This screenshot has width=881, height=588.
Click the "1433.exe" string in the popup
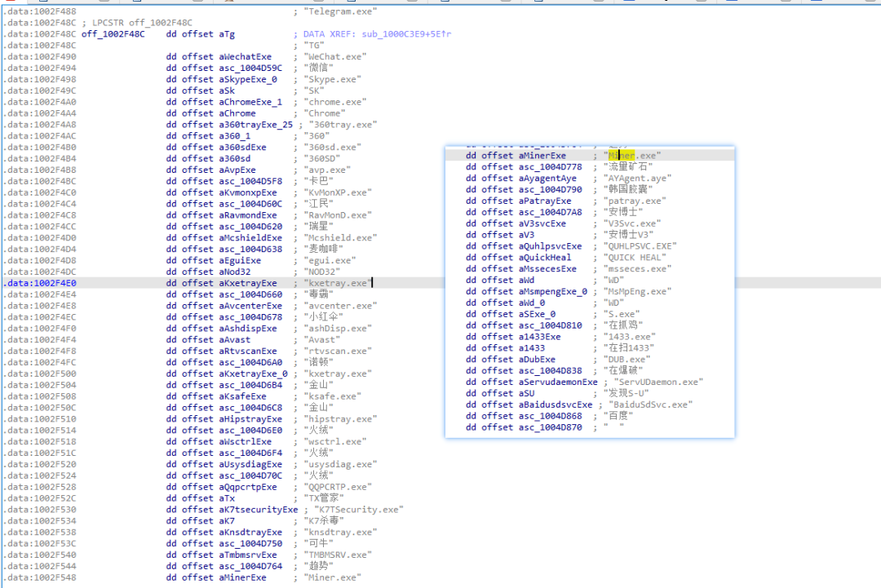click(629, 337)
